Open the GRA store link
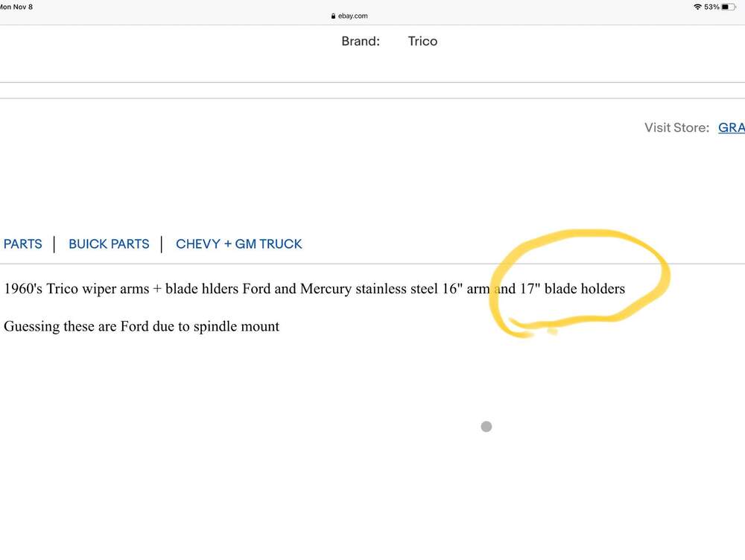This screenshot has height=560, width=745. (732, 127)
